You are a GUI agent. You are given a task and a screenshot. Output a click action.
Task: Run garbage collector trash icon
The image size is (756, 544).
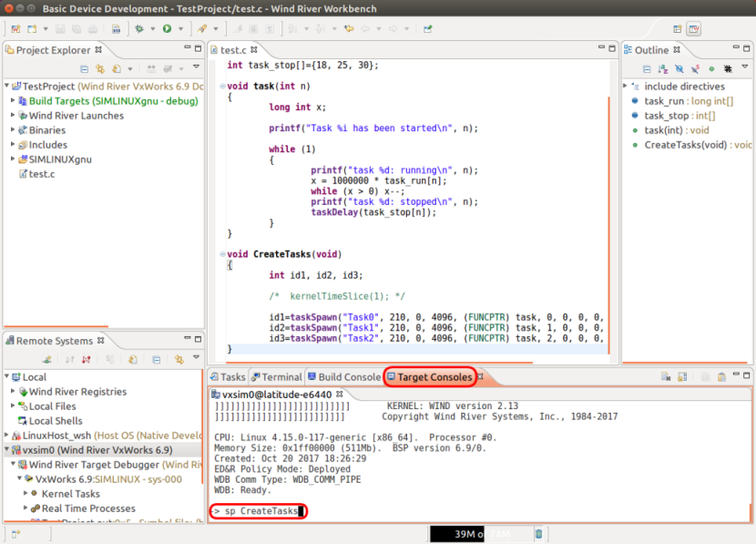coord(539,534)
